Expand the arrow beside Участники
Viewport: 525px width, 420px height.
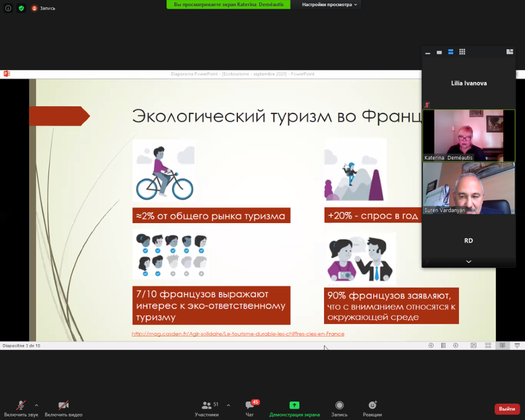coord(228,405)
